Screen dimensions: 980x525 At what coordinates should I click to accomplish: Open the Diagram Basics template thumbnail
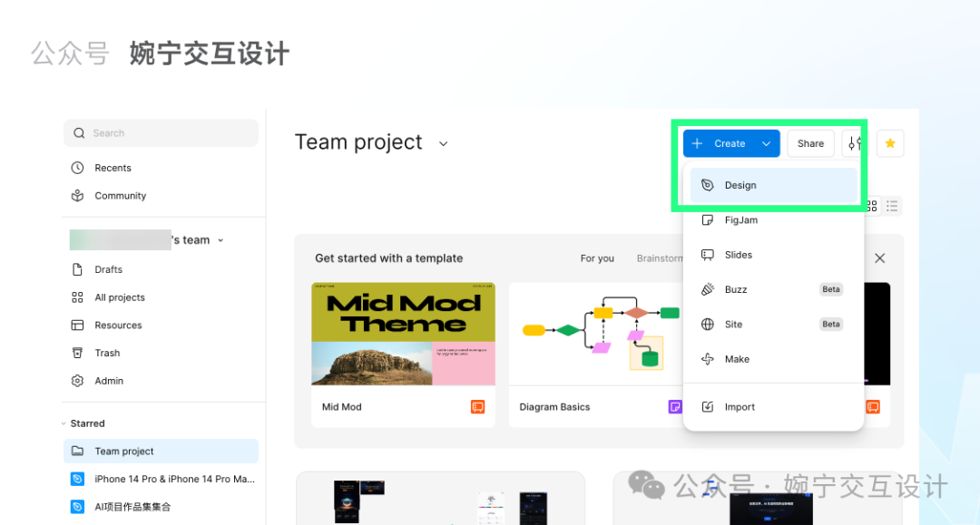(596, 334)
